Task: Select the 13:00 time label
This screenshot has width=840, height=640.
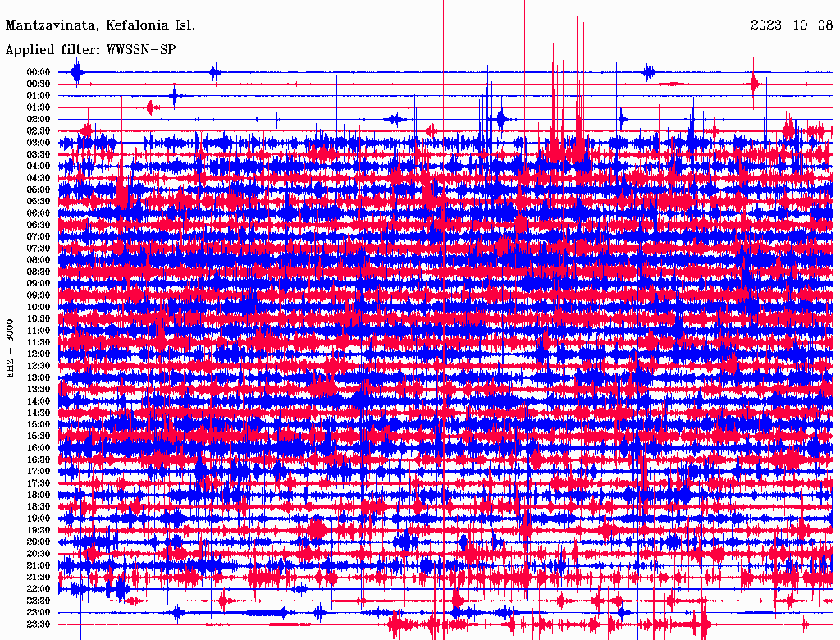Action: coord(39,378)
